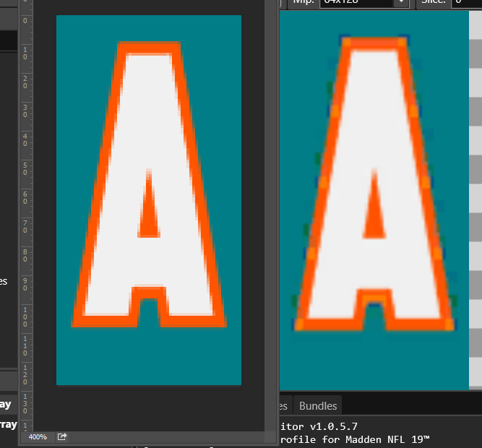The width and height of the screenshot is (482, 448).
Task: Click the letter A texture preview in Frosty
Action: [x=374, y=200]
